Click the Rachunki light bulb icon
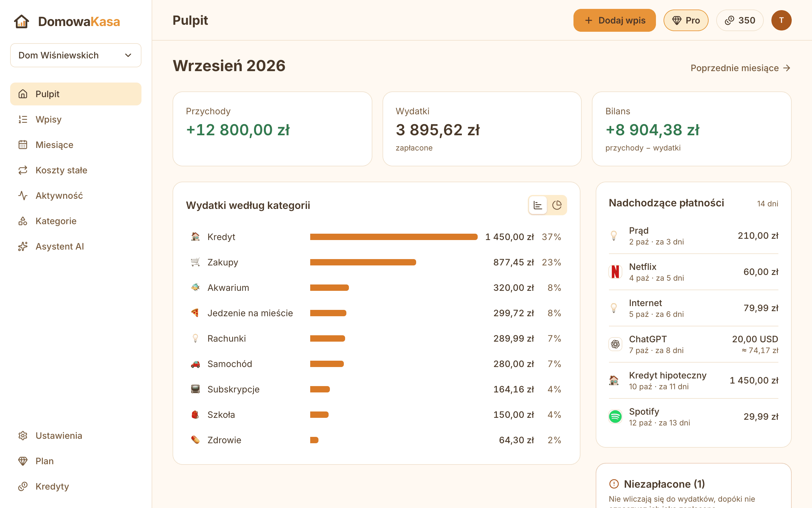The height and width of the screenshot is (508, 812). 195,338
